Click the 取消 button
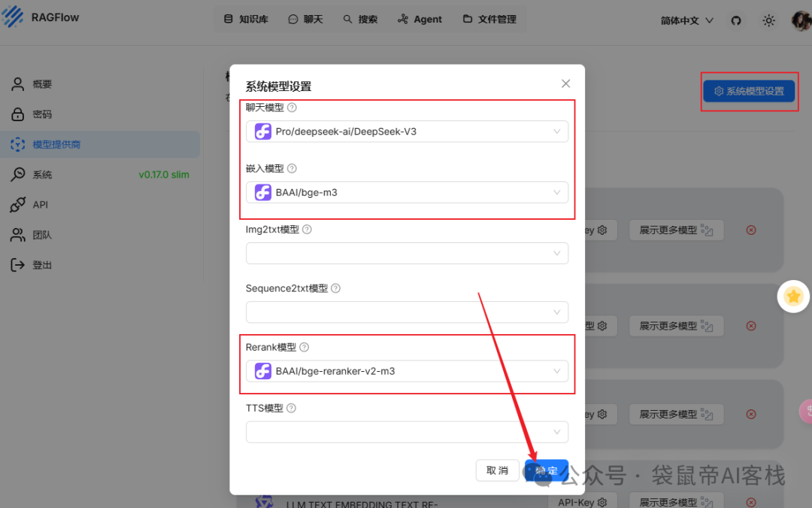 497,470
